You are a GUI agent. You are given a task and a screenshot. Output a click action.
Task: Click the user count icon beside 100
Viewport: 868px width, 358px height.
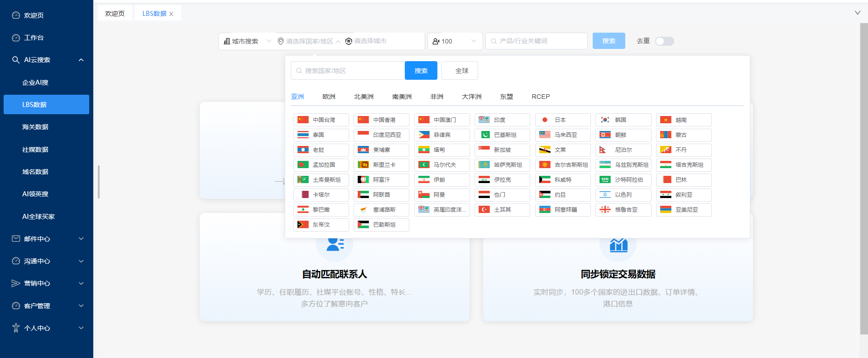coord(436,41)
